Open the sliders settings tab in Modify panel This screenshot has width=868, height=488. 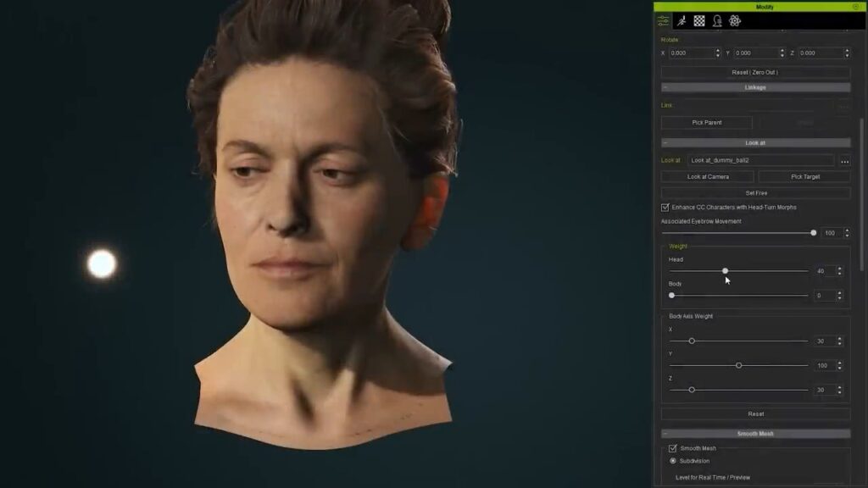pos(663,20)
